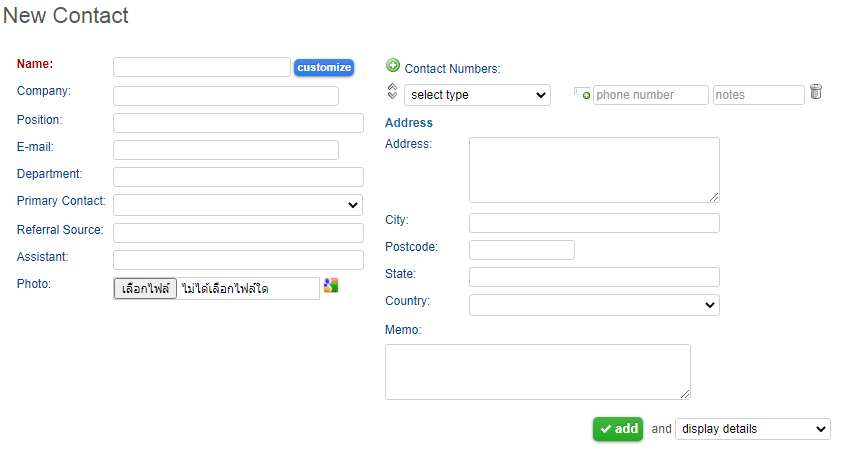Delete the contact number with trash icon
857x451 pixels.
[816, 92]
